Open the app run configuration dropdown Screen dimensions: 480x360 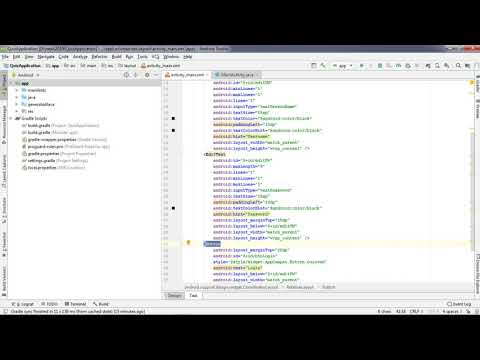tap(343, 66)
